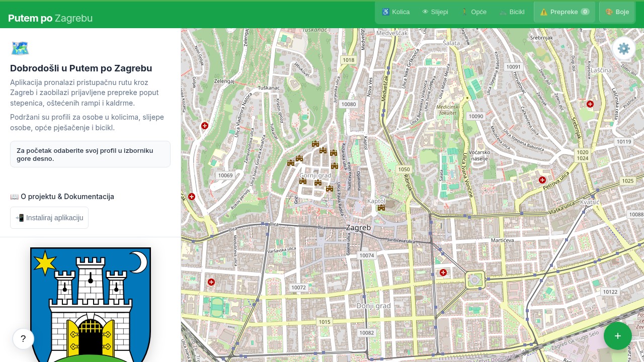Click the map emoji icon in sidebar
This screenshot has width=644, height=362.
(20, 48)
